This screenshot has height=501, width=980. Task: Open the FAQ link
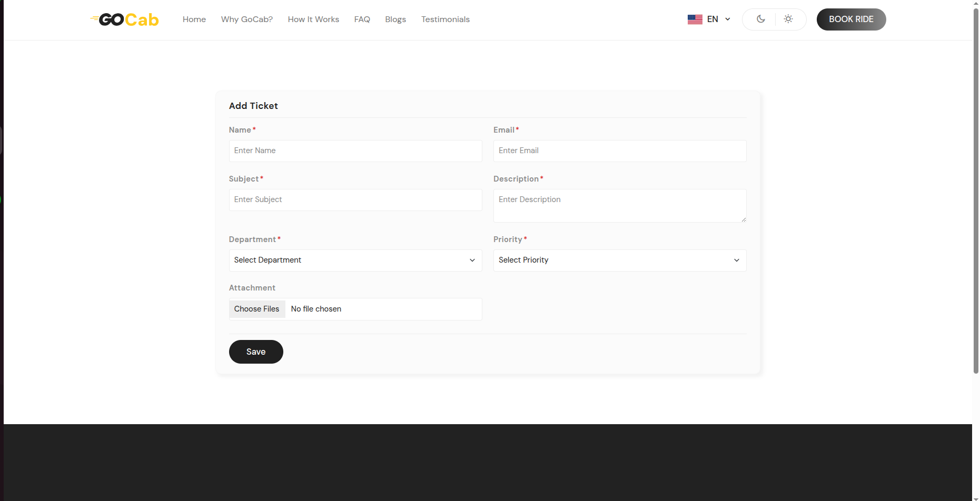click(x=362, y=19)
